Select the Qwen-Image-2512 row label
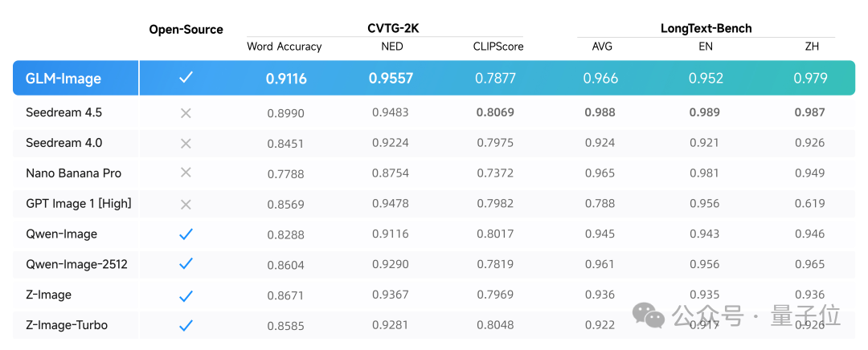This screenshot has height=350, width=868. click(76, 264)
